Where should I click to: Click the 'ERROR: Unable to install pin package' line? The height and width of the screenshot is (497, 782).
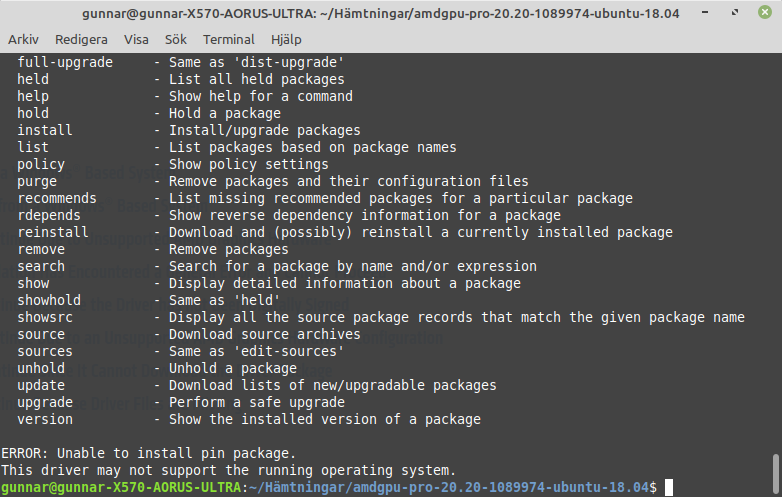pos(149,453)
